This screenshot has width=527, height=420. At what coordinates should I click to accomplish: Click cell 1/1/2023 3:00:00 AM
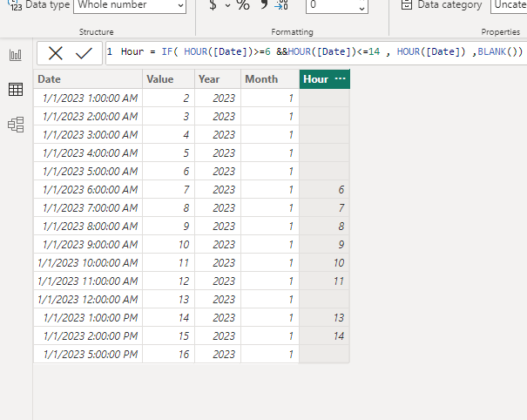point(88,134)
